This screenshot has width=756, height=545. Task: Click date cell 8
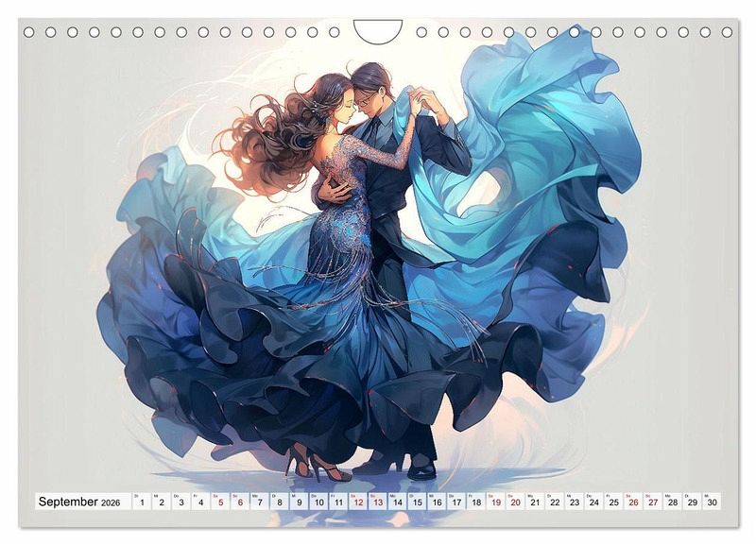pyautogui.click(x=280, y=502)
